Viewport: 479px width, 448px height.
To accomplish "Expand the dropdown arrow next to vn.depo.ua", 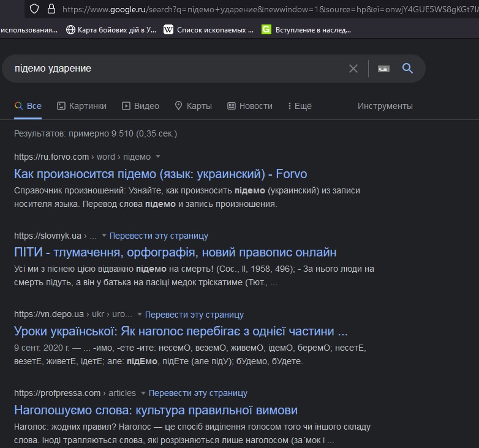I will coord(139,314).
